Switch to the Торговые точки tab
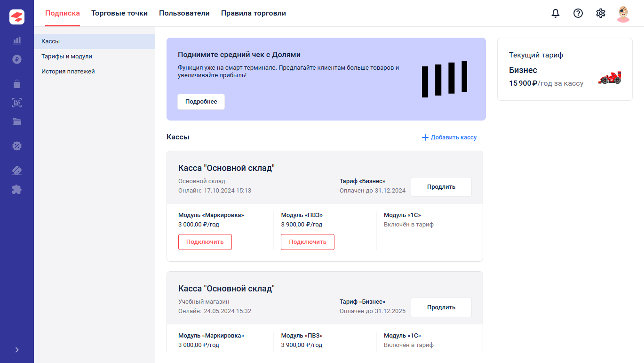Image resolution: width=644 pixels, height=363 pixels. [x=119, y=13]
